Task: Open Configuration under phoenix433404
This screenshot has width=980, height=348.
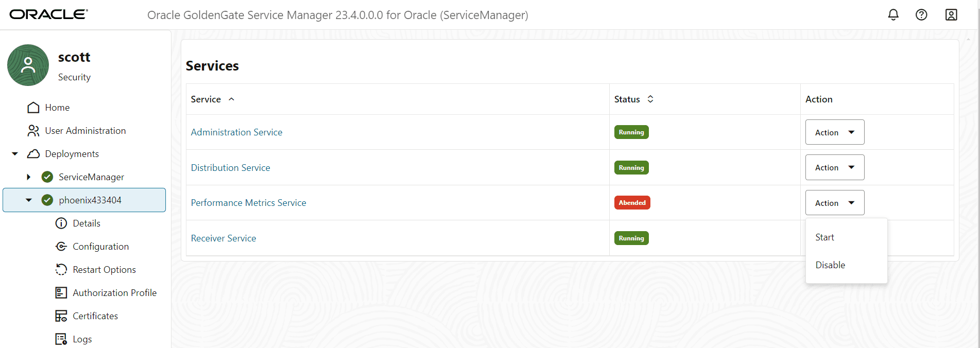Action: 101,247
